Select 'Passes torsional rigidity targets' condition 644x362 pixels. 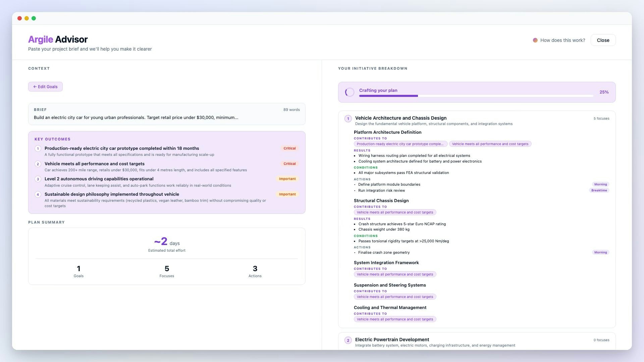[404, 241]
